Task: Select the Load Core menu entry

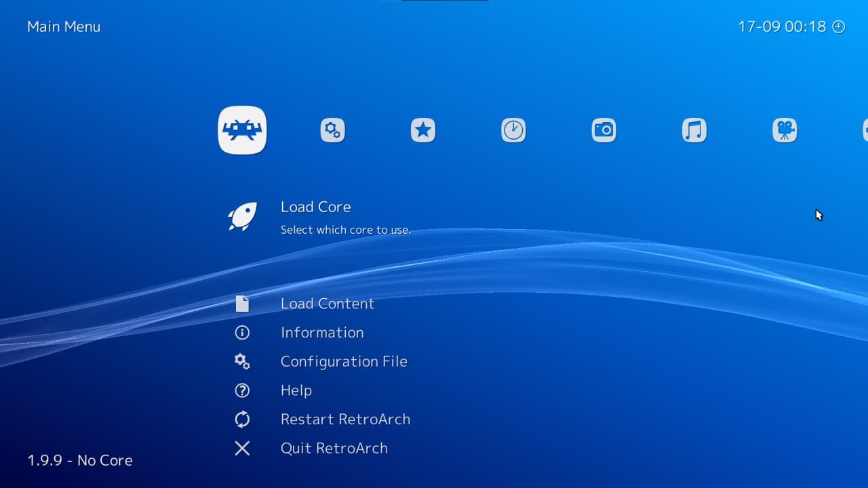Action: pos(315,207)
